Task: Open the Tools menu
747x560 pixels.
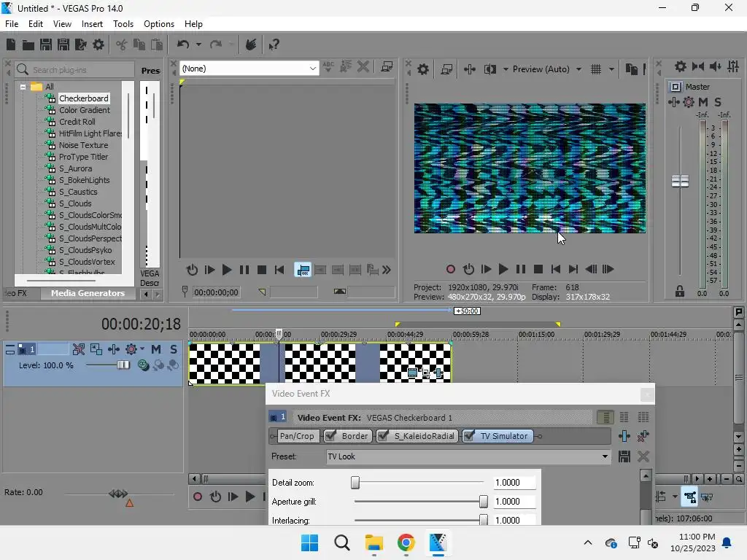Action: coord(123,24)
